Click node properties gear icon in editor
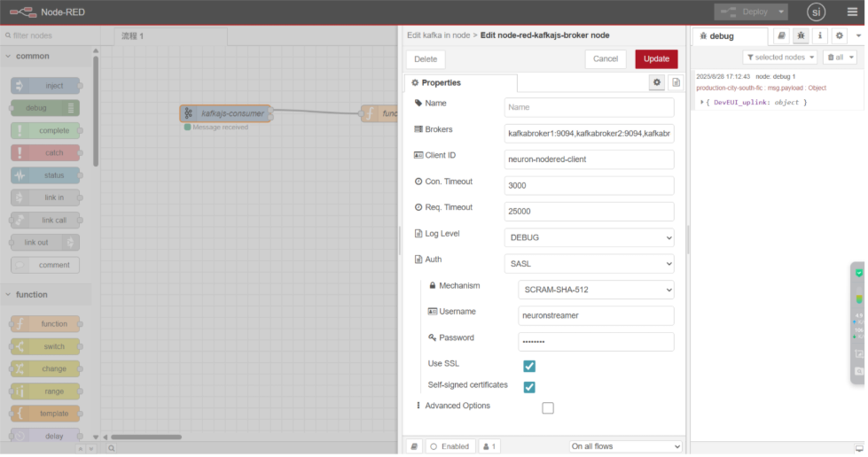 click(x=657, y=82)
